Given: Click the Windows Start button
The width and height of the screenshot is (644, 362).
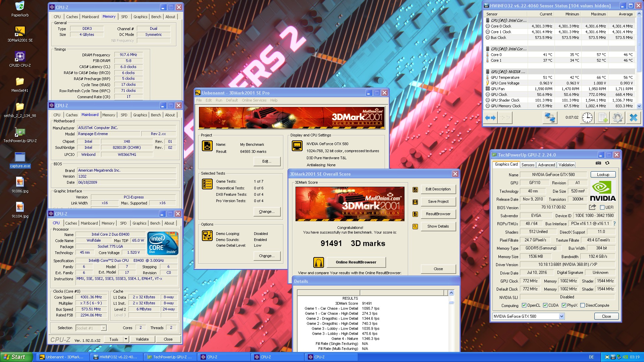Looking at the screenshot, I should [16, 357].
